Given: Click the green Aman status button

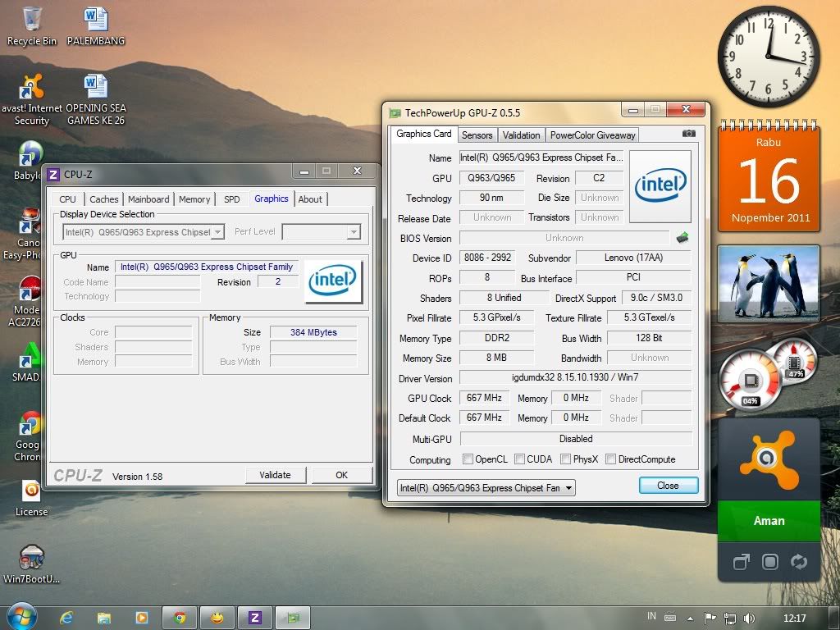Looking at the screenshot, I should (769, 521).
